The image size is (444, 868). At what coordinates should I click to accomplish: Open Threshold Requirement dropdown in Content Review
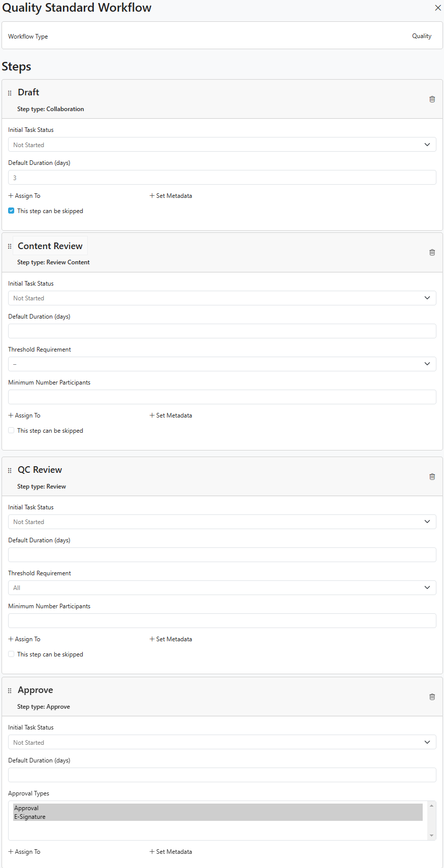coord(222,363)
